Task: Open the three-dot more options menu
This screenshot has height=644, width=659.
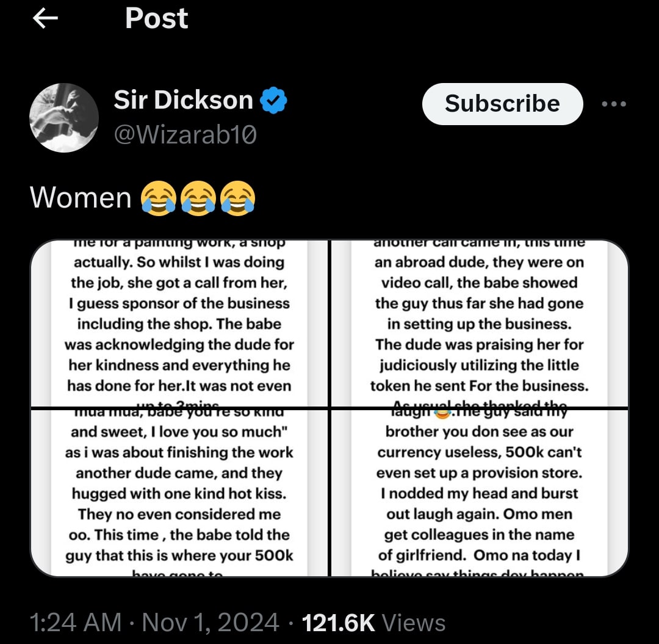Action: coord(614,104)
